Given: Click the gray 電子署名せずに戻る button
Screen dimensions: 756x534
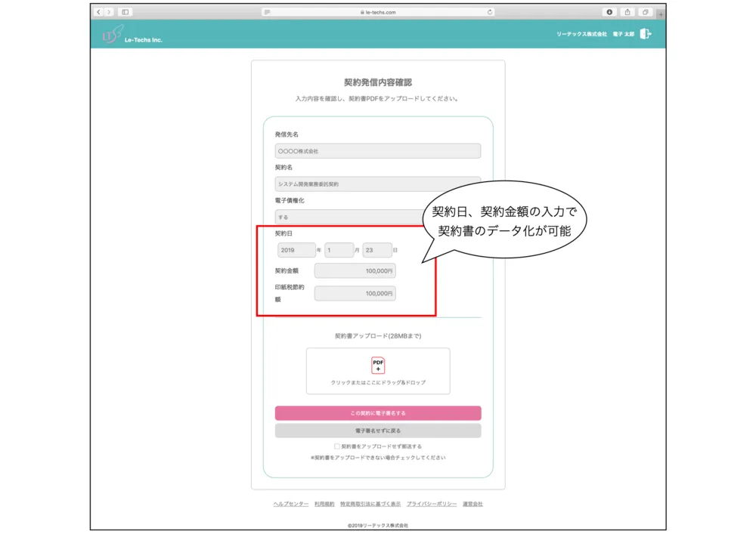Looking at the screenshot, I should (x=378, y=431).
